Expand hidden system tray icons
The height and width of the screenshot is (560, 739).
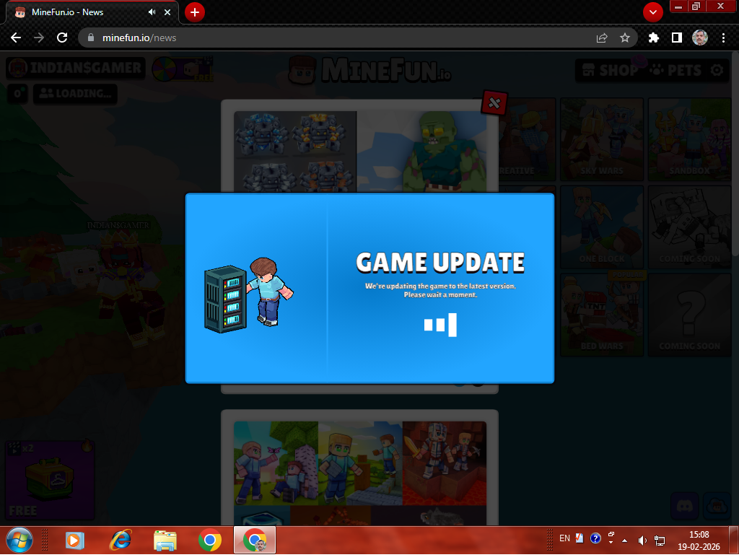tap(625, 539)
